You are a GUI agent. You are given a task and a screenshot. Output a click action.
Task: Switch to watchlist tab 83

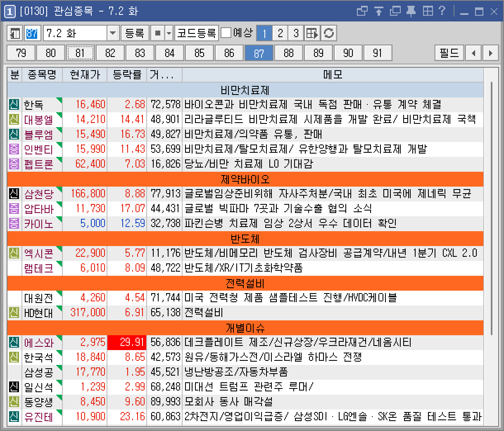pyautogui.click(x=140, y=53)
